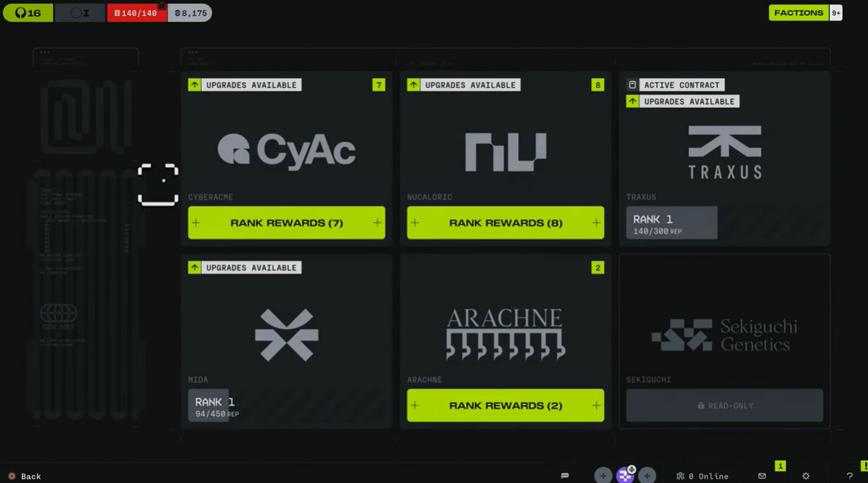Select the Sekiguchi Genetics logo

(724, 335)
